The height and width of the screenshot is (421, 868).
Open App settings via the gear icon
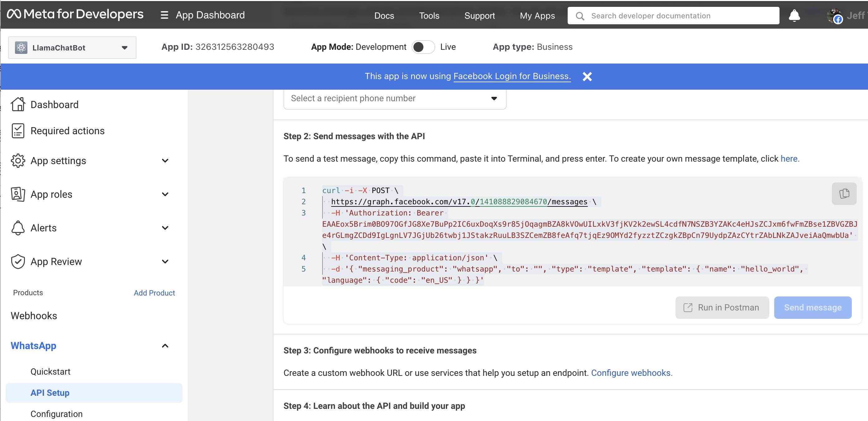click(18, 161)
